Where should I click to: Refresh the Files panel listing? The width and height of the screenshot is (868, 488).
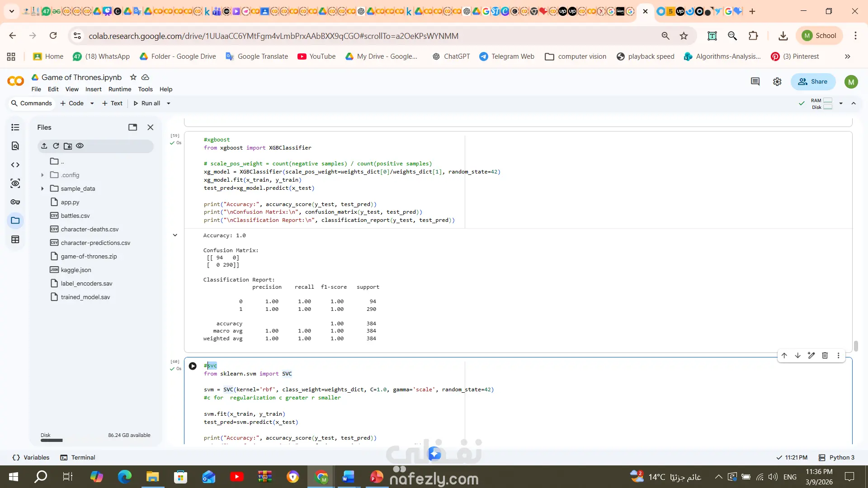[56, 146]
